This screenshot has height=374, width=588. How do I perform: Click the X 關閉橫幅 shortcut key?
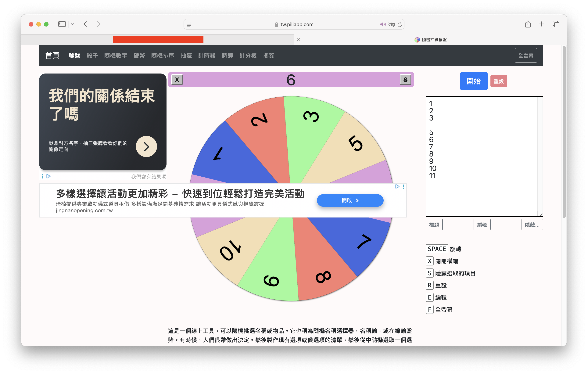pos(429,261)
